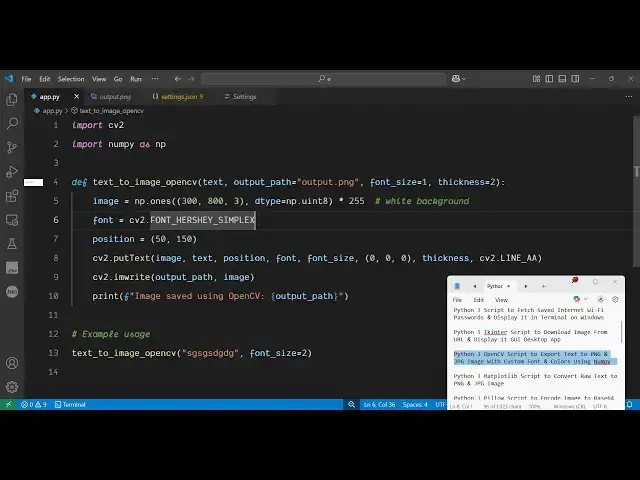This screenshot has height=480, width=640.
Task: Expand the overflow menu with three dots
Action: [155, 79]
